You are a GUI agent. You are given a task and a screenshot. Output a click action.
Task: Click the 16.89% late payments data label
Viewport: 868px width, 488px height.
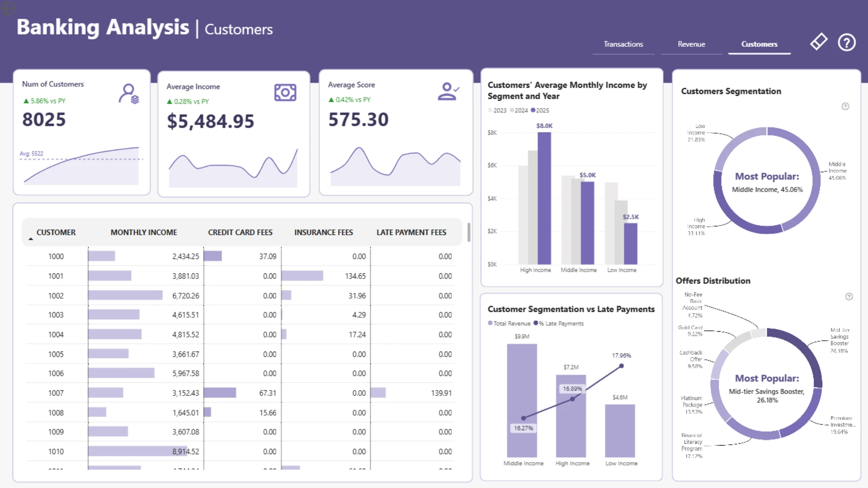point(572,389)
